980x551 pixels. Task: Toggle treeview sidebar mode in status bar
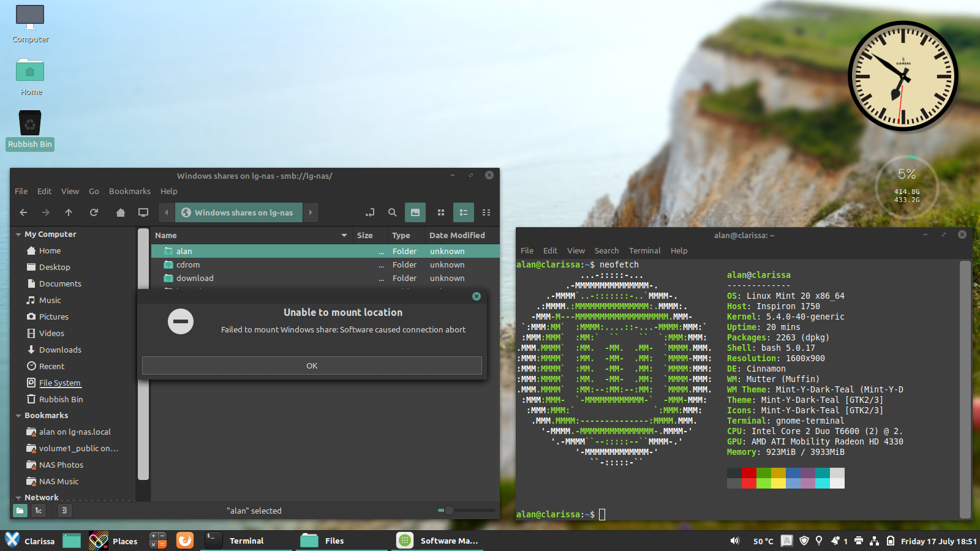[x=38, y=510]
